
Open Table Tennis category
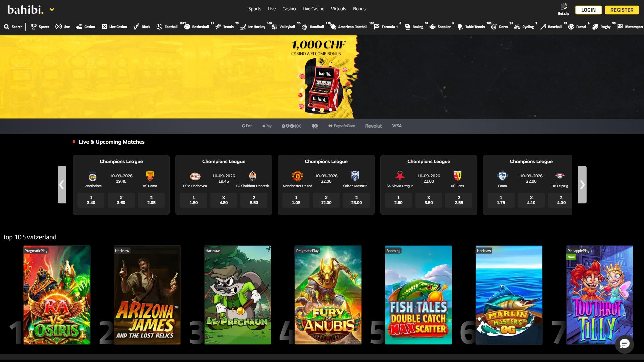(x=471, y=27)
